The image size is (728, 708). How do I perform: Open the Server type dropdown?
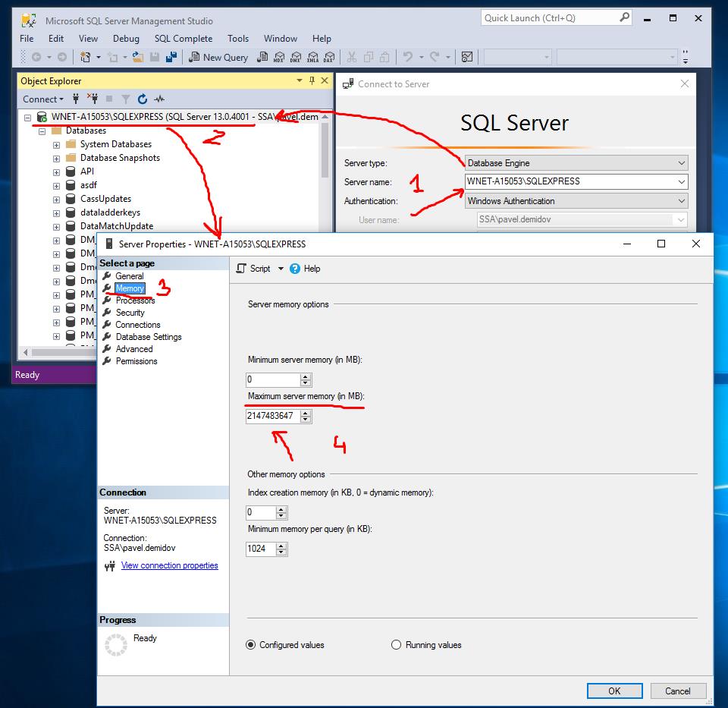(681, 163)
